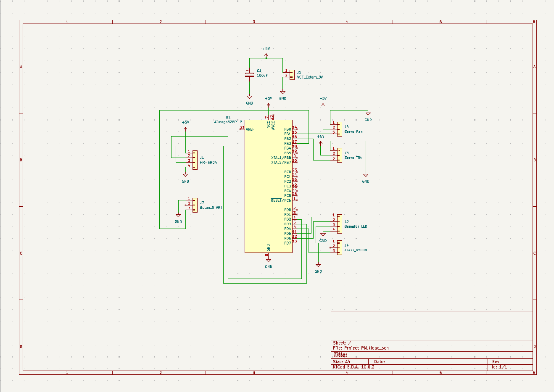Click the PB5 pin label

(x=288, y=153)
